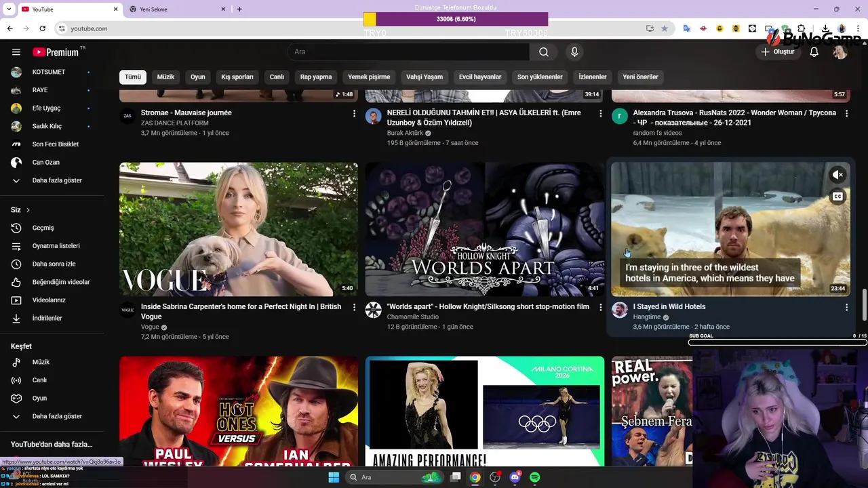Open Inside Sabrina Carpenter's home video title
Image resolution: width=868 pixels, height=488 pixels.
241,311
